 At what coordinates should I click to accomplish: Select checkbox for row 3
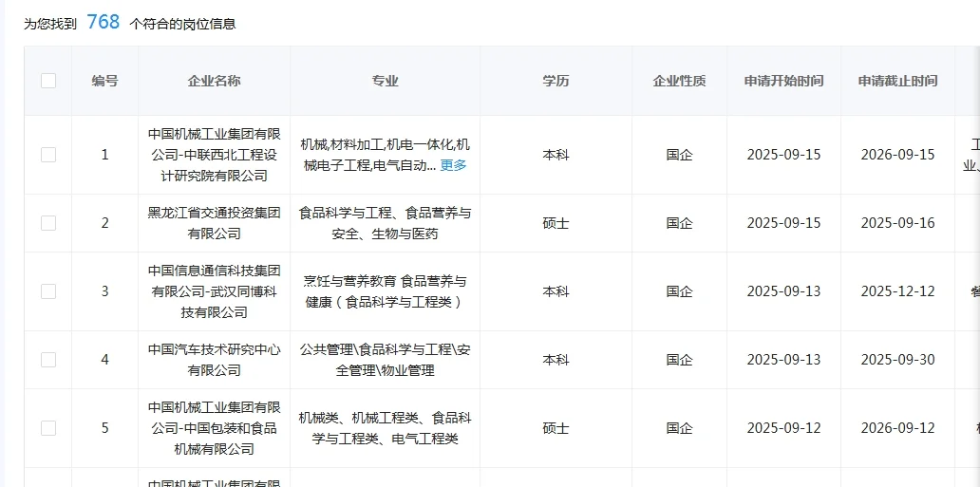48,291
